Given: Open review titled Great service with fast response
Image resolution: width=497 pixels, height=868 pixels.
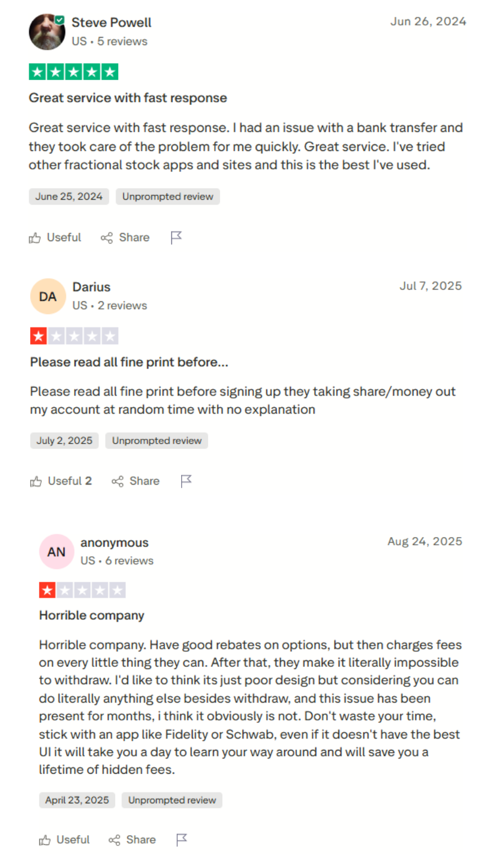Looking at the screenshot, I should [x=128, y=98].
